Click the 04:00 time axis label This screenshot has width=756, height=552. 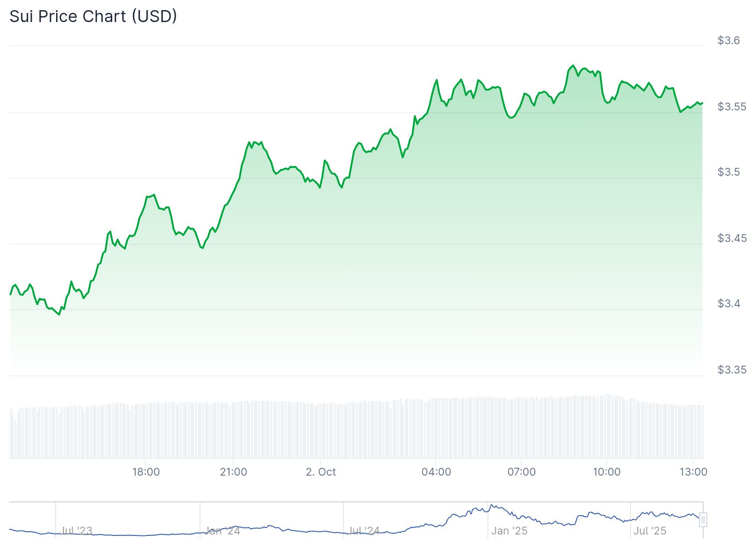[436, 472]
